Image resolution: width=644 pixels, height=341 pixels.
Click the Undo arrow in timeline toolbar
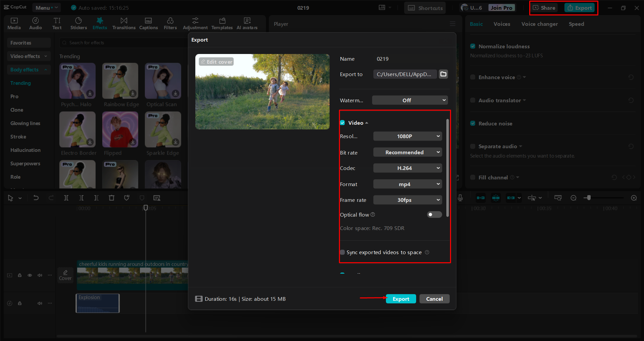pyautogui.click(x=36, y=198)
